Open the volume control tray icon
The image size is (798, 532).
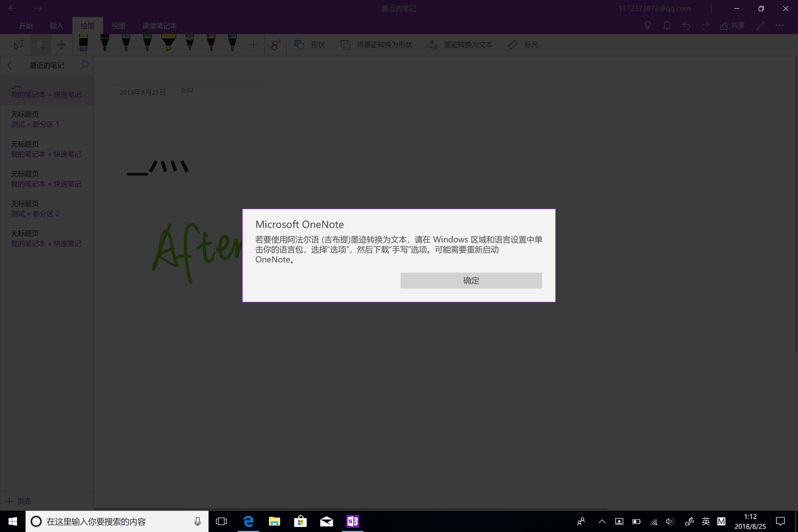(670, 521)
